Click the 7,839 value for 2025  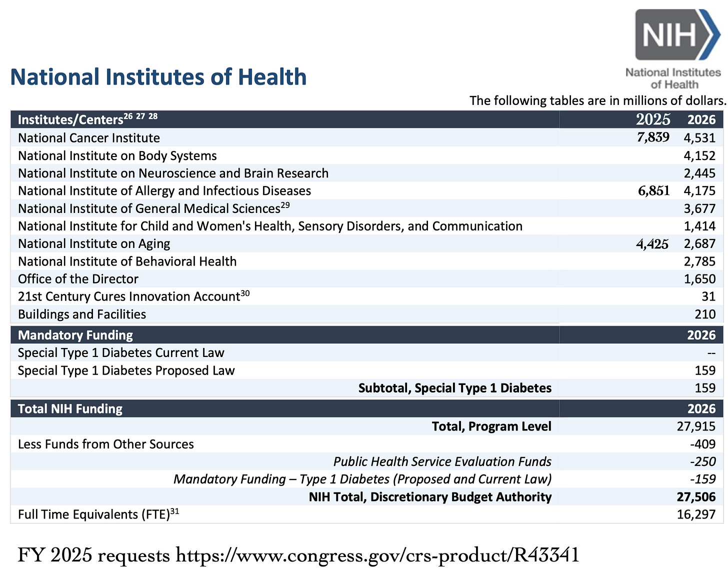point(653,137)
